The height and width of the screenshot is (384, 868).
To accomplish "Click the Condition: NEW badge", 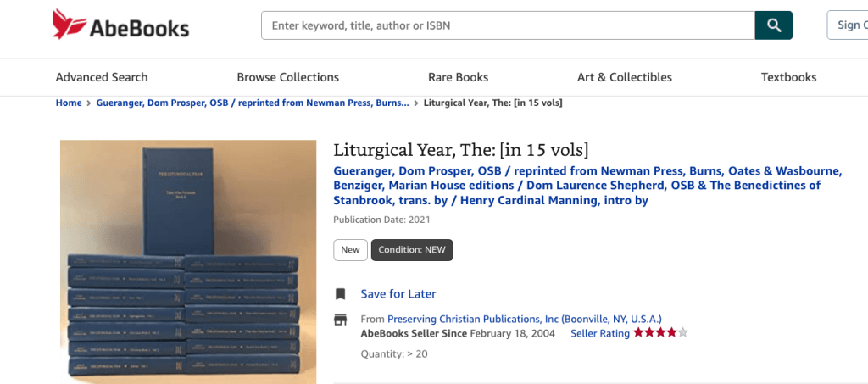I will click(412, 249).
